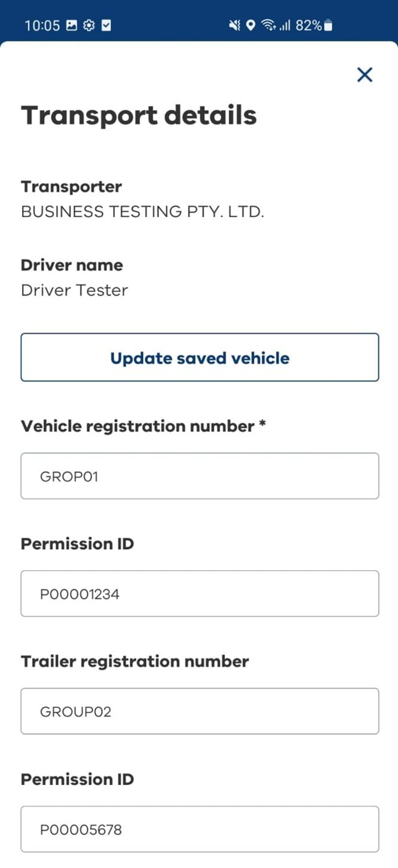The width and height of the screenshot is (398, 868).
Task: Tap the Driver Tester name text
Action: click(74, 290)
